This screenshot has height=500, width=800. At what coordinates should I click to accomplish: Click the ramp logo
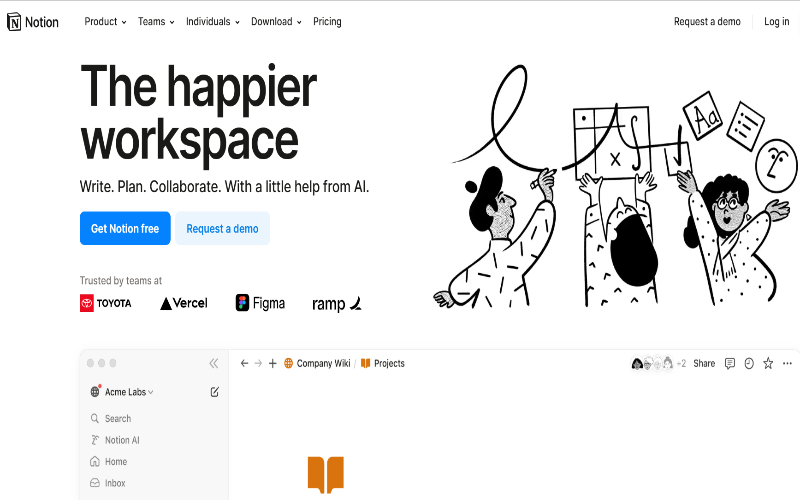click(337, 304)
